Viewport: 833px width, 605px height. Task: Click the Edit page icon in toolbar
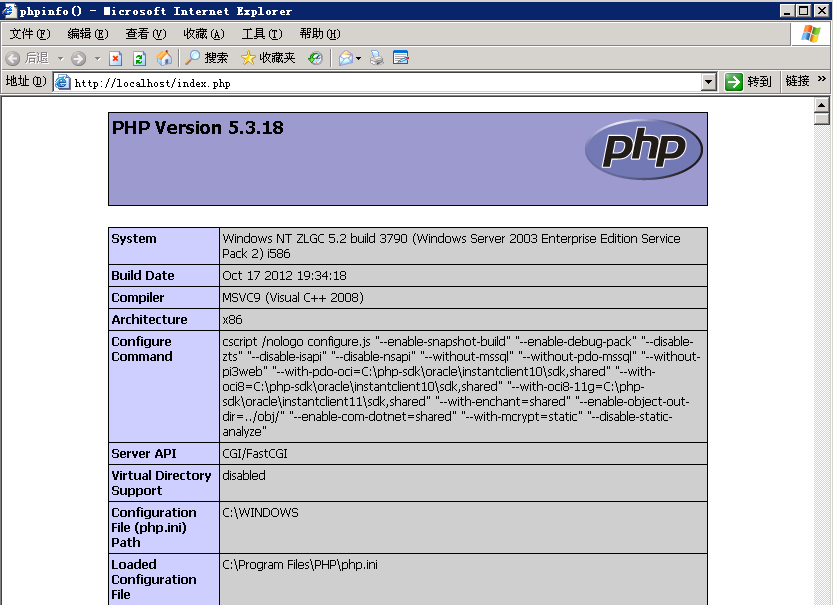401,58
